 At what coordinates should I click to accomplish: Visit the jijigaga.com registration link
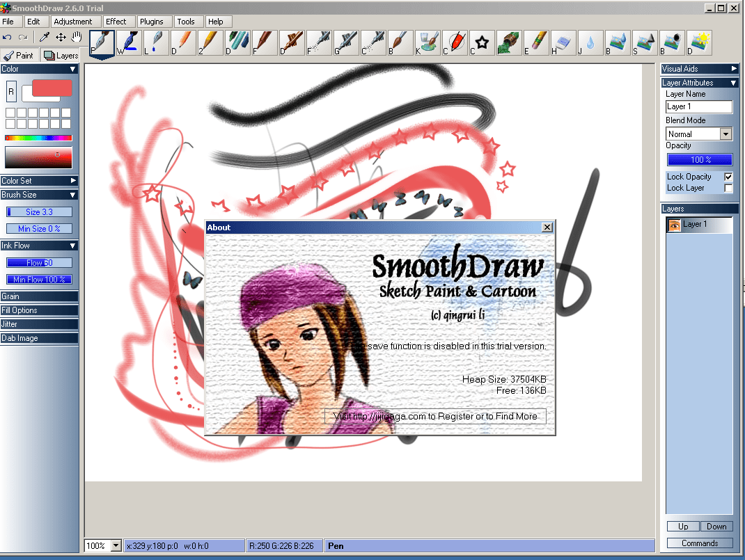pos(435,416)
